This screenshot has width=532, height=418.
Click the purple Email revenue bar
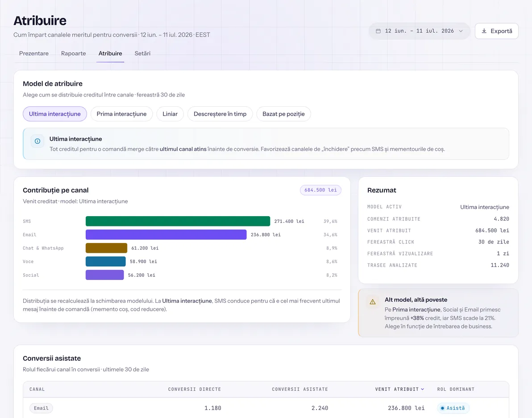click(166, 234)
